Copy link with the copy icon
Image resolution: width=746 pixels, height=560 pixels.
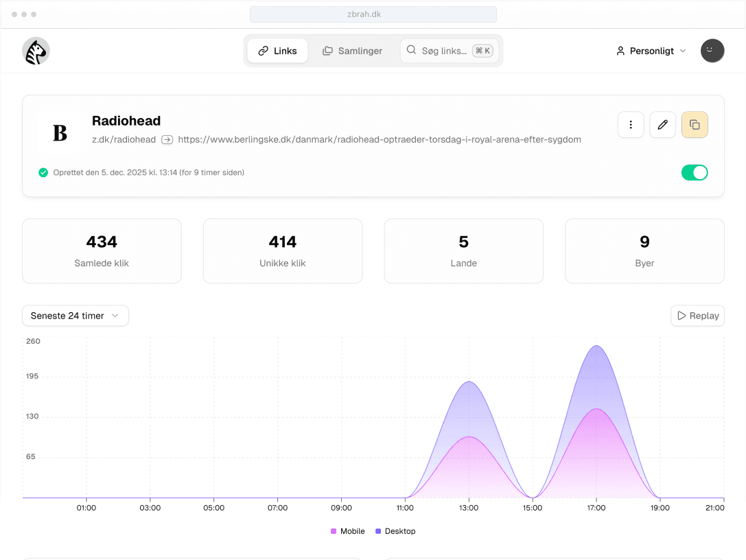694,125
